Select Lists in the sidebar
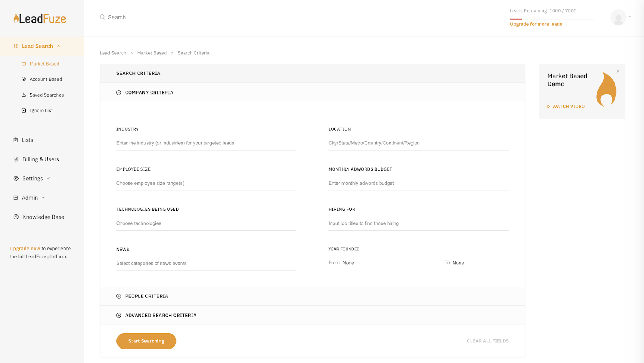 pyautogui.click(x=27, y=140)
